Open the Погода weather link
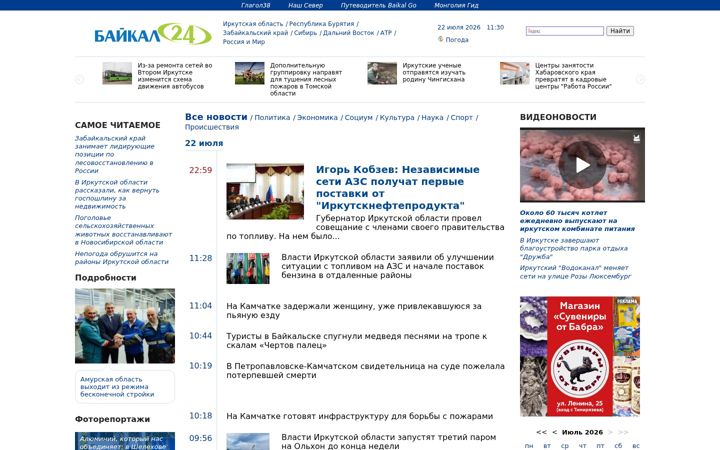The height and width of the screenshot is (450, 720). 457,39
